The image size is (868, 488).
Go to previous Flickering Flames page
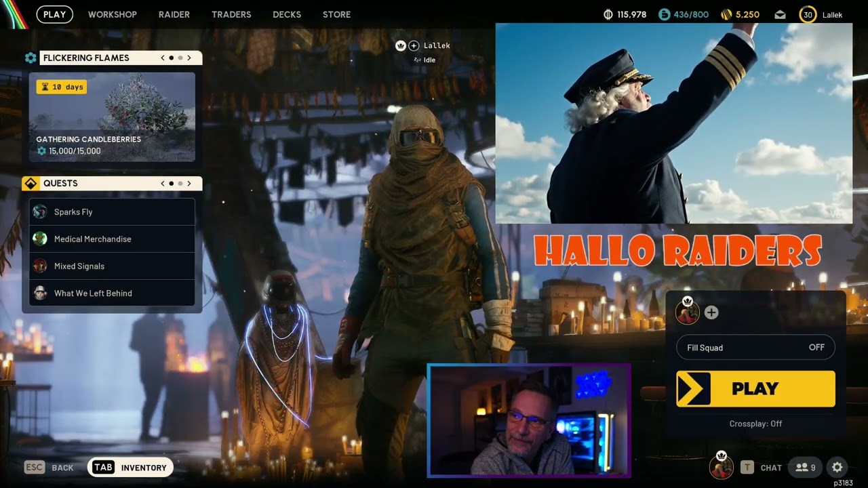(163, 58)
